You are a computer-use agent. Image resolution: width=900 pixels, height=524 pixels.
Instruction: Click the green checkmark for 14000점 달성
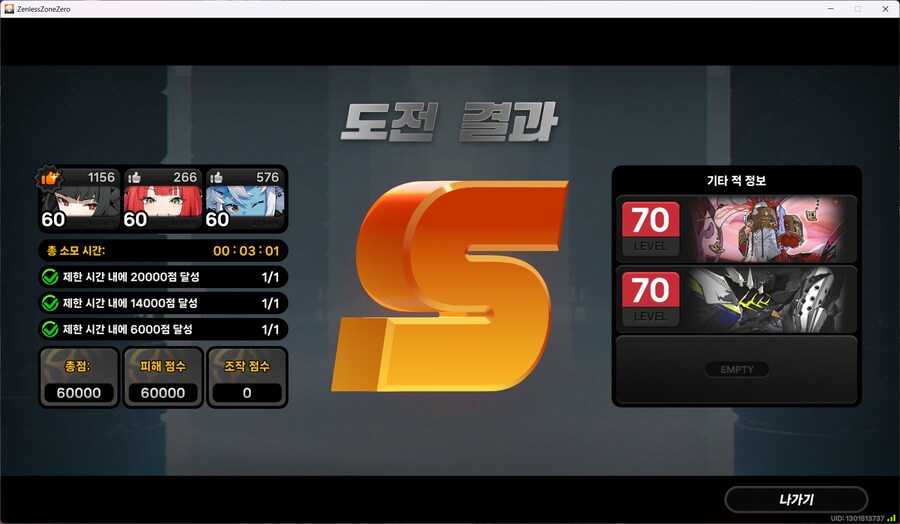point(50,303)
